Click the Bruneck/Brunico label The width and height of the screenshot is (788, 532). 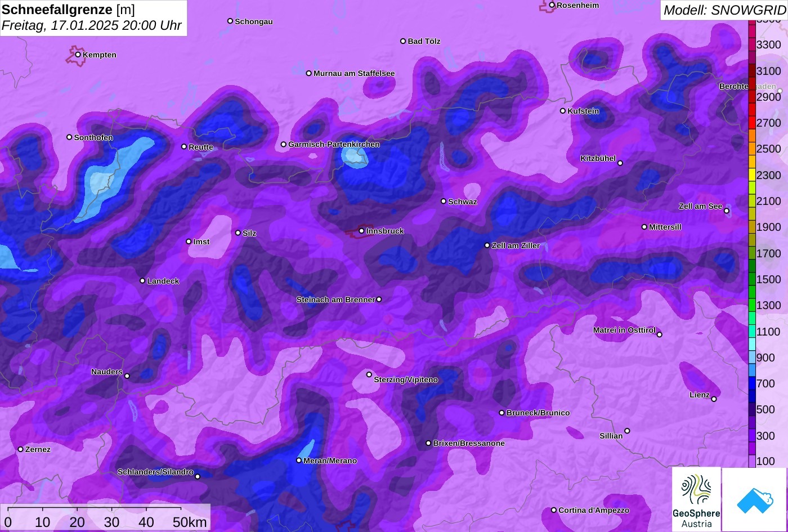[538, 413]
